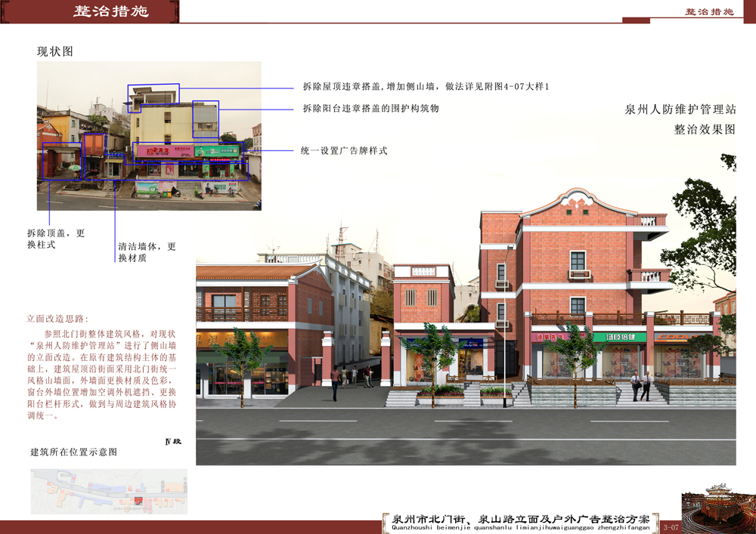Select the annotation 拆除阳台违章搭盖的围护构筑物
This screenshot has height=534, width=756.
click(x=370, y=109)
